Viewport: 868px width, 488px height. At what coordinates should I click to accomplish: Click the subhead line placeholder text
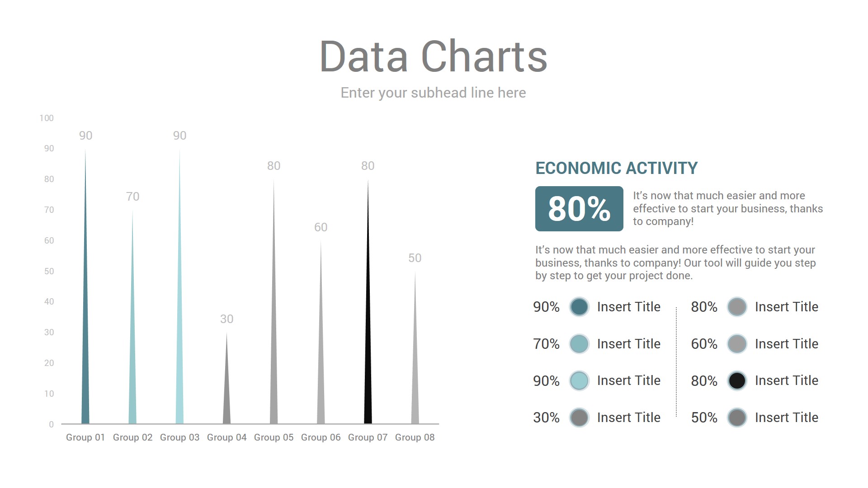[433, 93]
